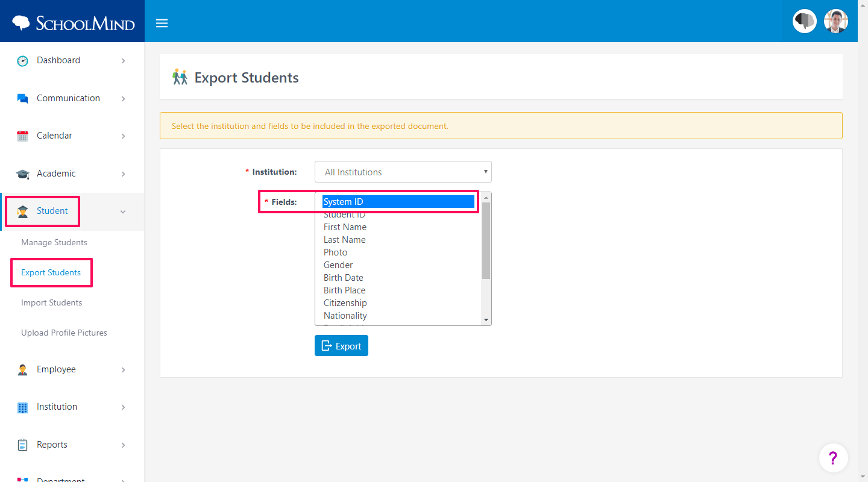The image size is (868, 482).
Task: Expand the Calendar menu chevron
Action: [123, 136]
